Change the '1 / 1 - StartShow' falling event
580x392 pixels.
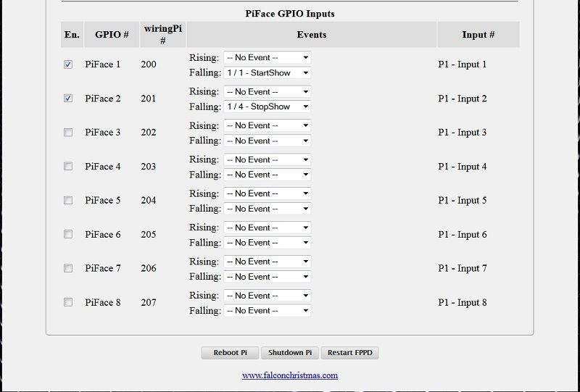(267, 72)
